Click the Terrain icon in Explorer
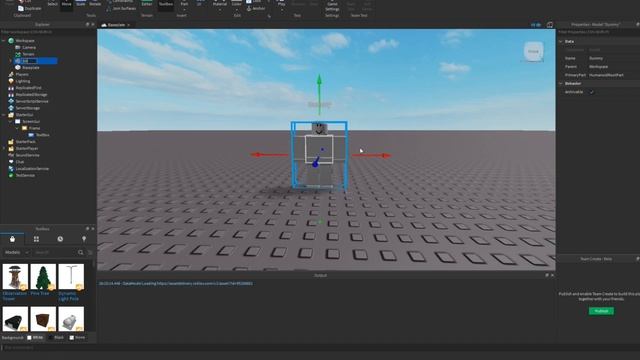 pos(18,54)
